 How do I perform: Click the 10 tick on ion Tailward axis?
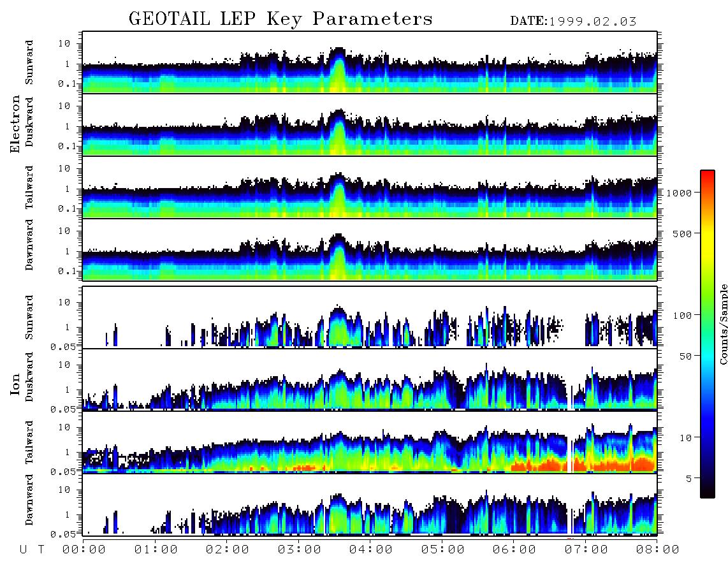tap(64, 426)
